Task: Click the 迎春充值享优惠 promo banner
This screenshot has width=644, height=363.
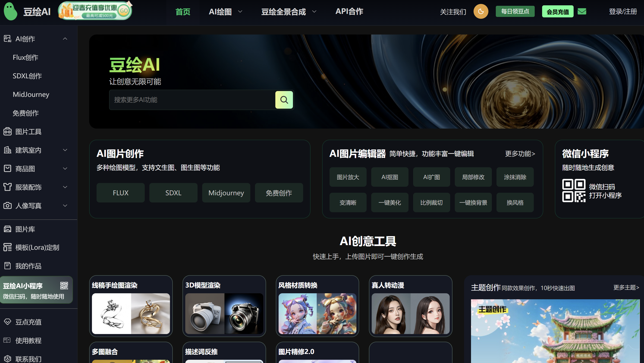Action: click(x=95, y=11)
